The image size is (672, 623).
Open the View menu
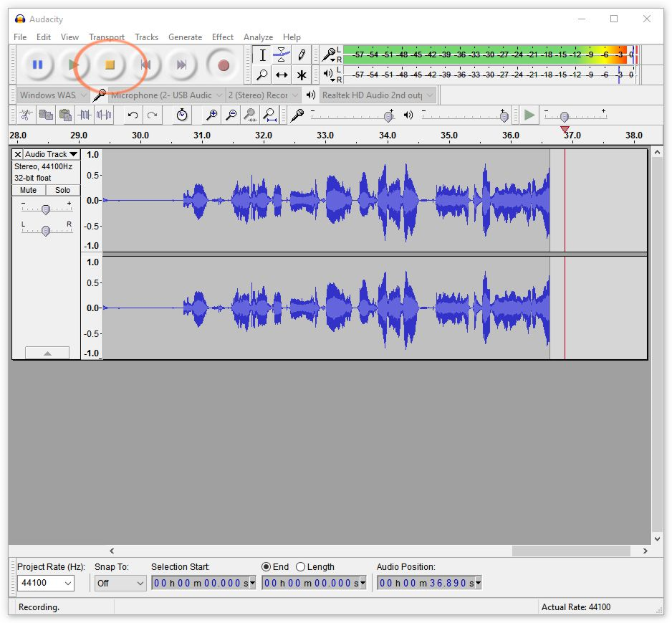(x=70, y=37)
